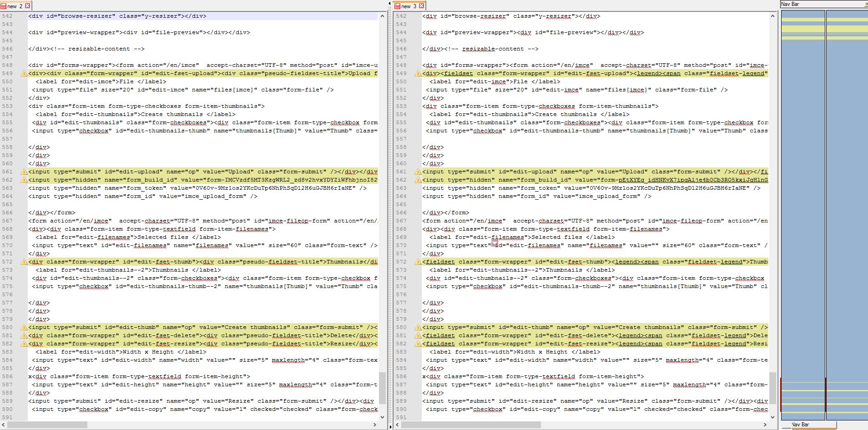Click the up arrow of new 3's vertical scrollbar
Image resolution: width=868 pixels, height=430 pixels.
[x=772, y=16]
